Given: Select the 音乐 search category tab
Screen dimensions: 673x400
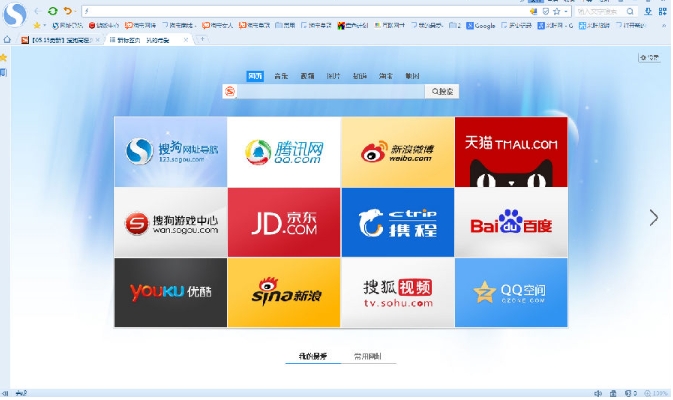Looking at the screenshot, I should pos(281,76).
